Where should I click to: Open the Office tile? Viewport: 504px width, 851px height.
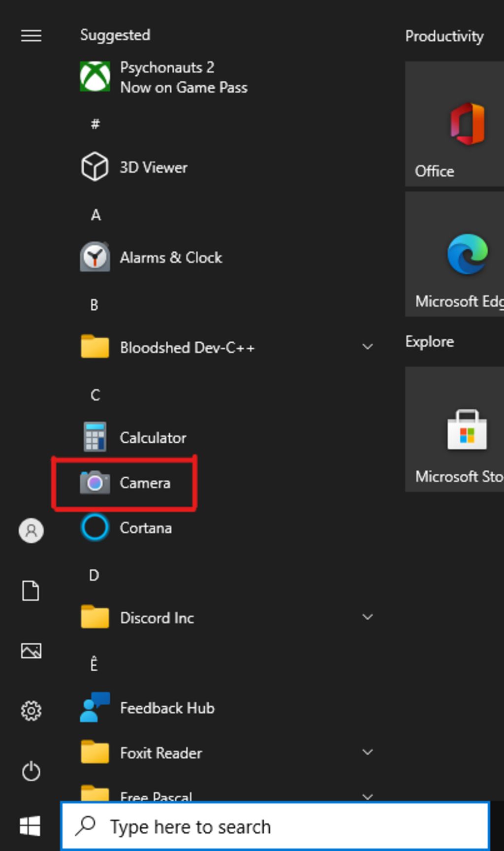(x=454, y=124)
